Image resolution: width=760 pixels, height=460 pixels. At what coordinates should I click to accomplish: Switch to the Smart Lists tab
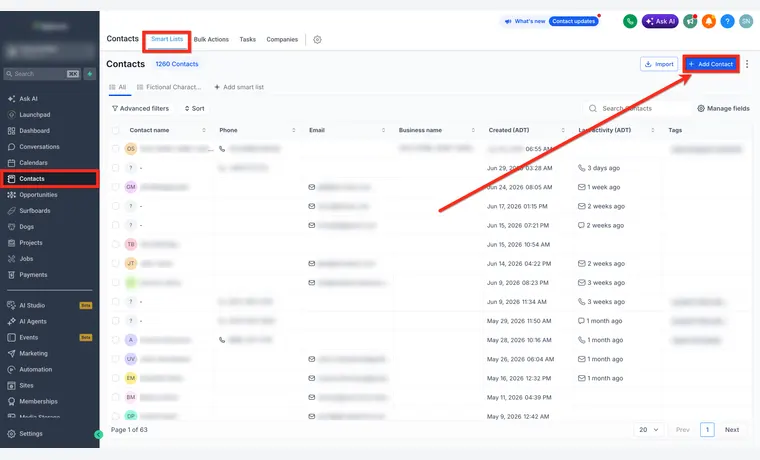[x=167, y=39]
